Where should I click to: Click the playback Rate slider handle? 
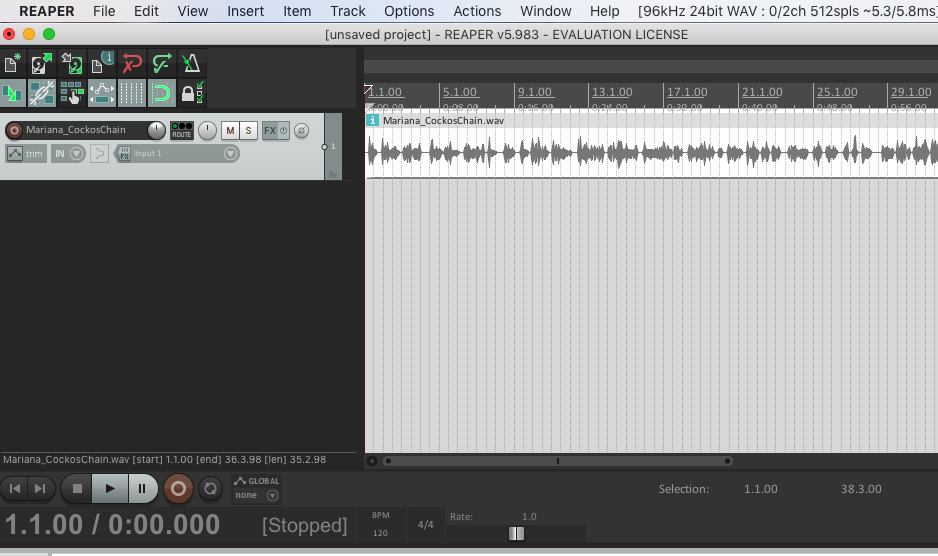click(x=516, y=534)
